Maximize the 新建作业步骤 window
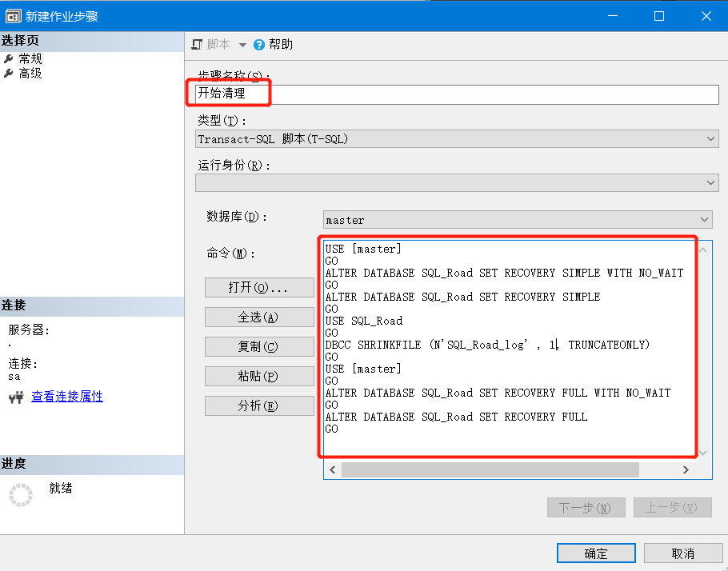This screenshot has width=728, height=571. pos(659,16)
